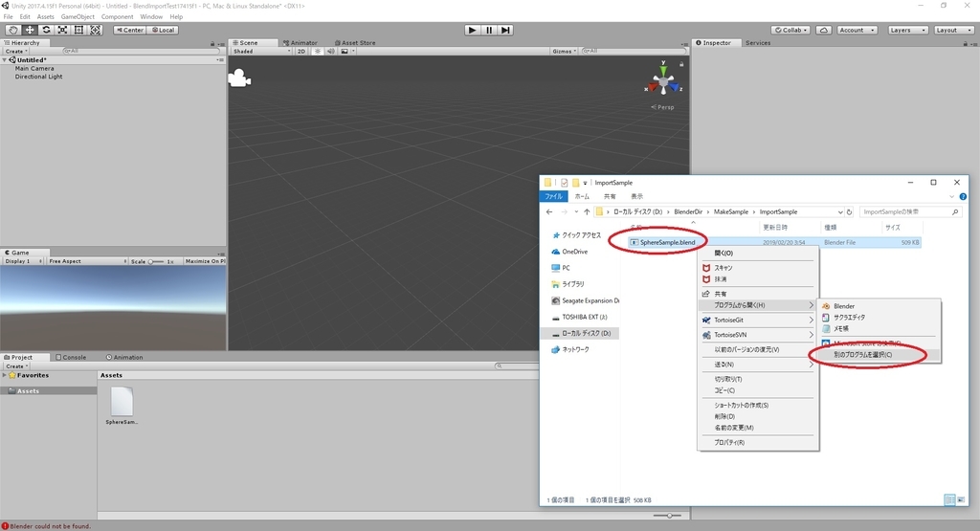The image size is (980, 531).
Task: Toggle the Local handle rotation button
Action: [163, 30]
